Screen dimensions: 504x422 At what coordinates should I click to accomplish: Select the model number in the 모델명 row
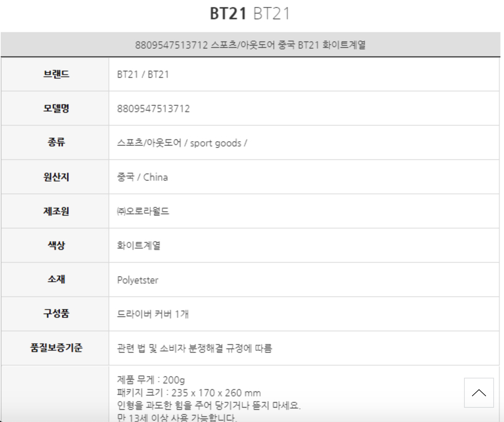point(153,109)
